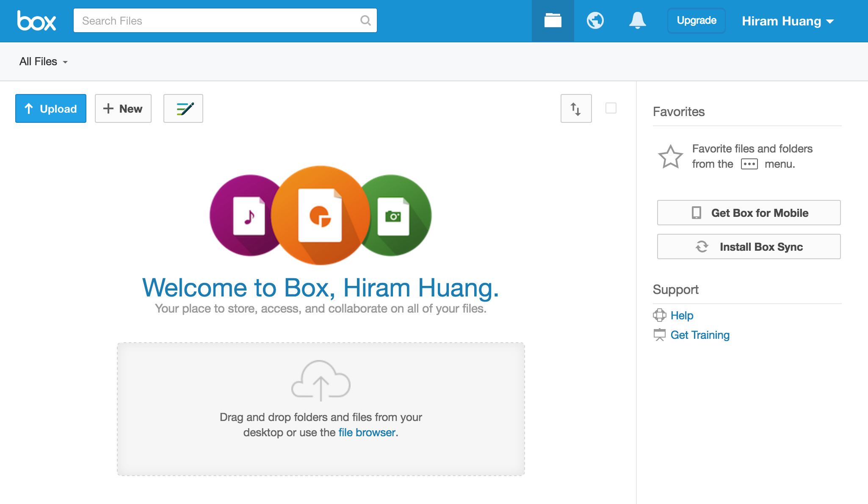The height and width of the screenshot is (504, 868).
Task: Open the globe updates icon
Action: tap(595, 20)
